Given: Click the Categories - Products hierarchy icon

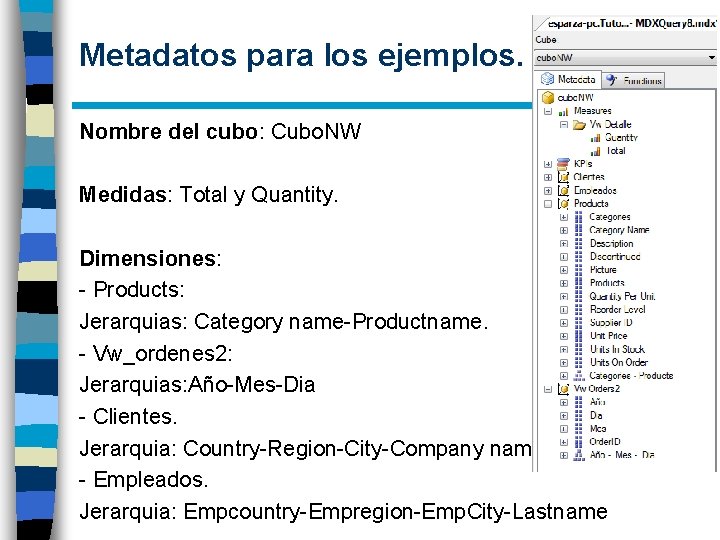Looking at the screenshot, I should pos(579,376).
